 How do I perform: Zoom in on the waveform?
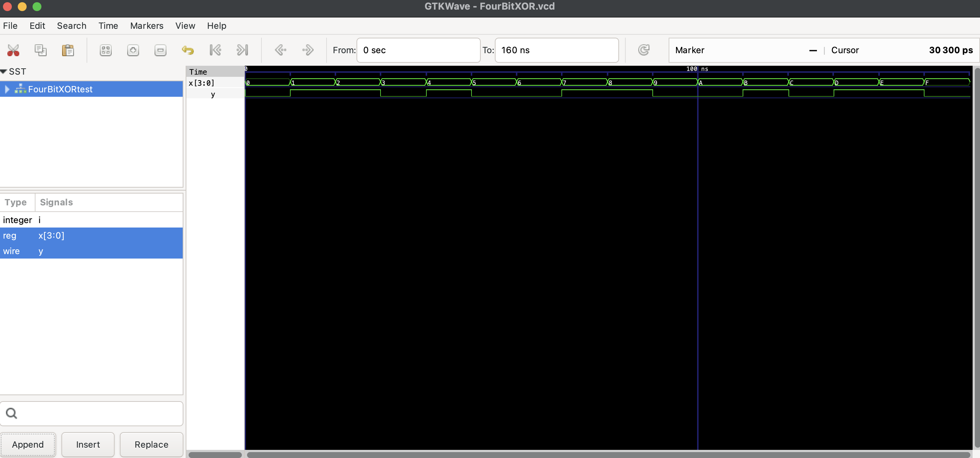(x=133, y=50)
